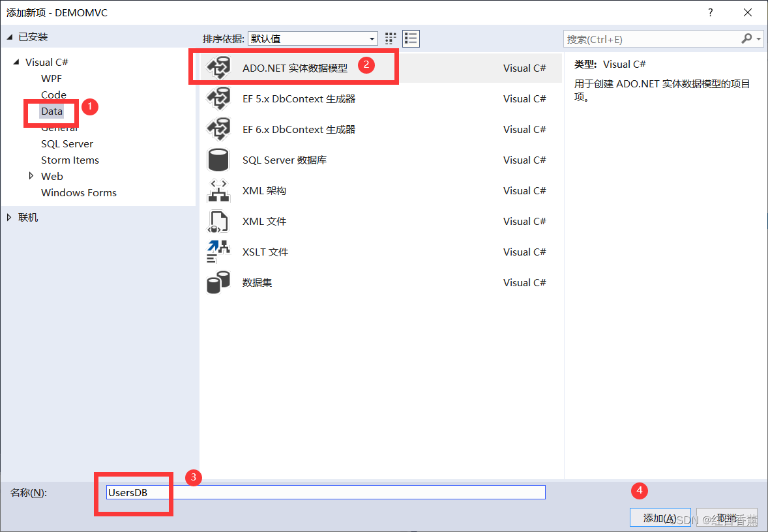Select the Windows Forms category
768x532 pixels.
click(x=79, y=192)
